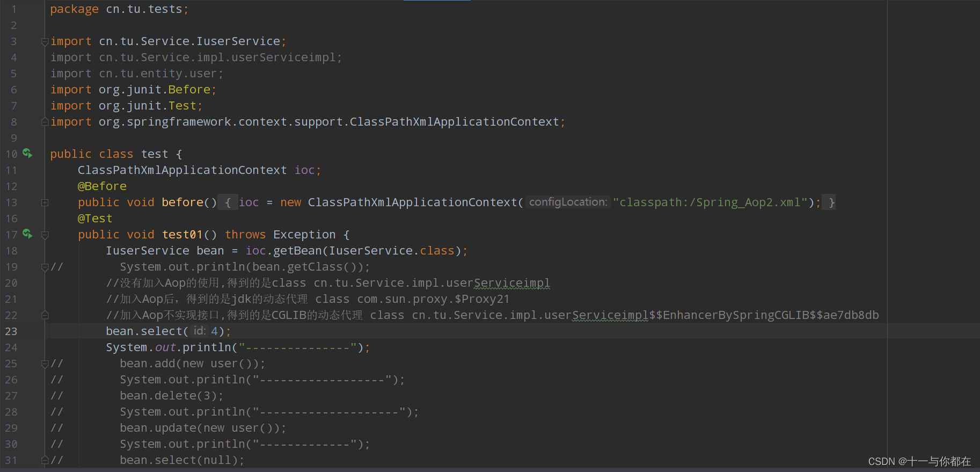
Task: Click the commented bean.update(new user()) line
Action: click(x=203, y=428)
